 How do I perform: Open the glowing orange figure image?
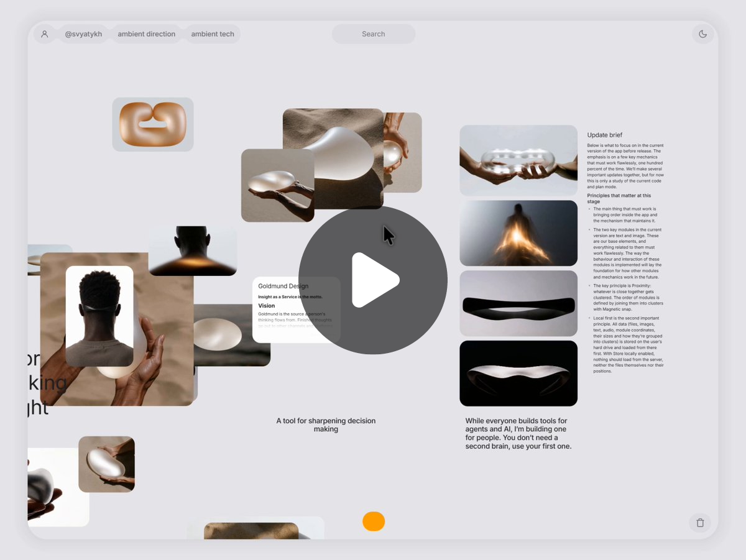pyautogui.click(x=518, y=233)
